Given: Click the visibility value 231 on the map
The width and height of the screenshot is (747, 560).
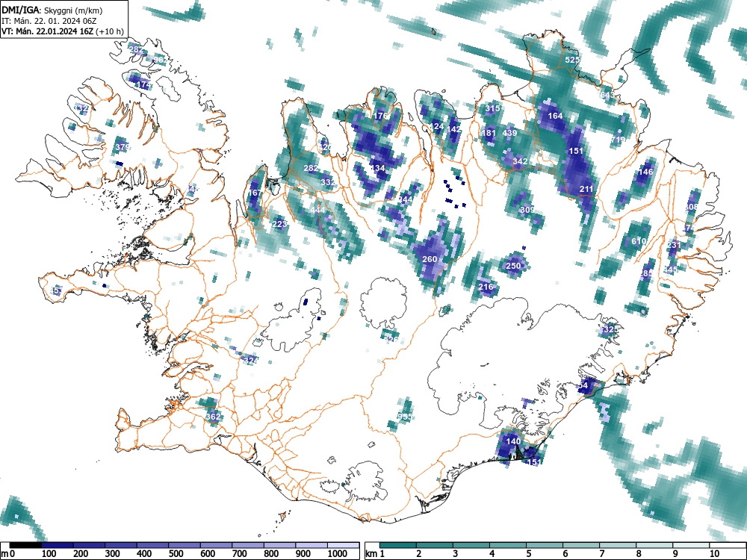Looking at the screenshot, I should (x=674, y=245).
